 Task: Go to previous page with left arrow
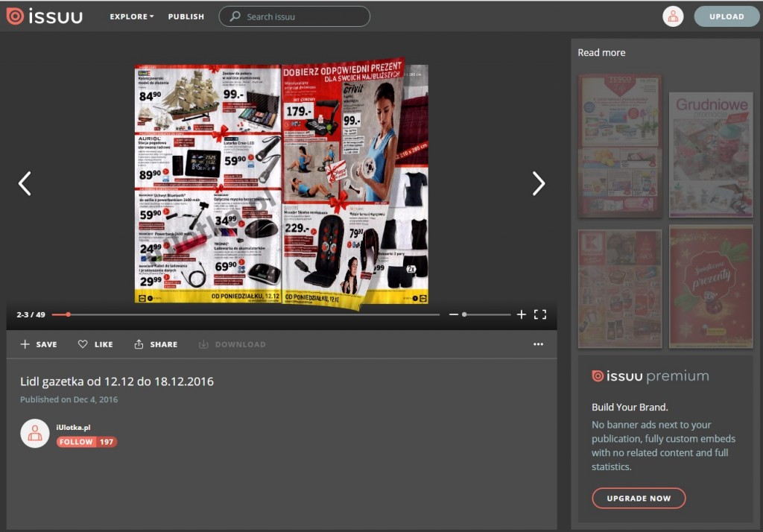tap(25, 183)
